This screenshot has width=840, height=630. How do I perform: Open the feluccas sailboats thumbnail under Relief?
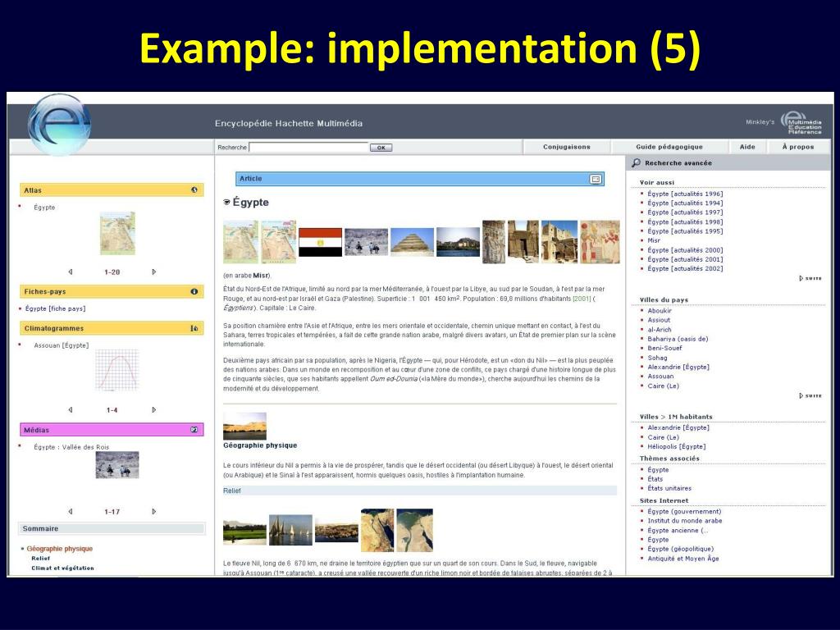(x=290, y=531)
